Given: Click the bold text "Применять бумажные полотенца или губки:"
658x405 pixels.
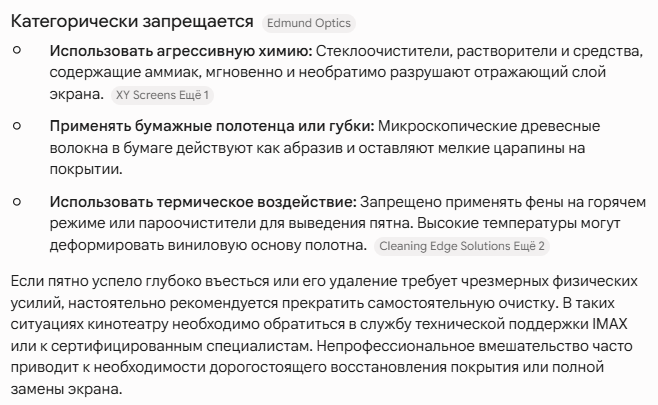Looking at the screenshot, I should [x=212, y=126].
